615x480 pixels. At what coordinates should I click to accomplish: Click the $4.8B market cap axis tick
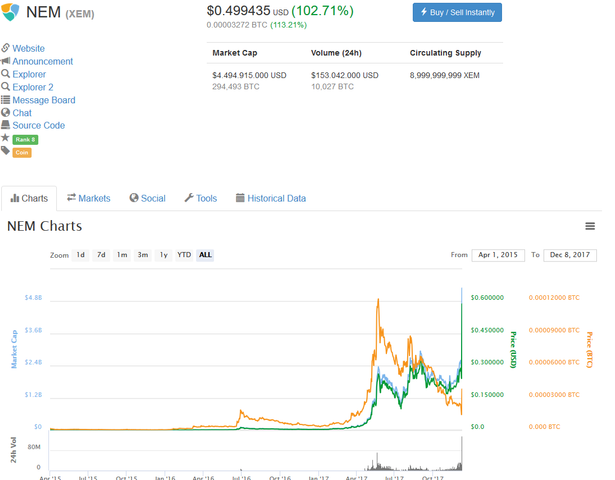pos(33,298)
